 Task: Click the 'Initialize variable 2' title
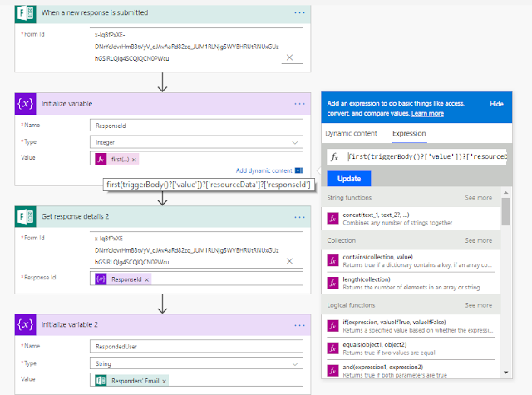[x=70, y=325]
